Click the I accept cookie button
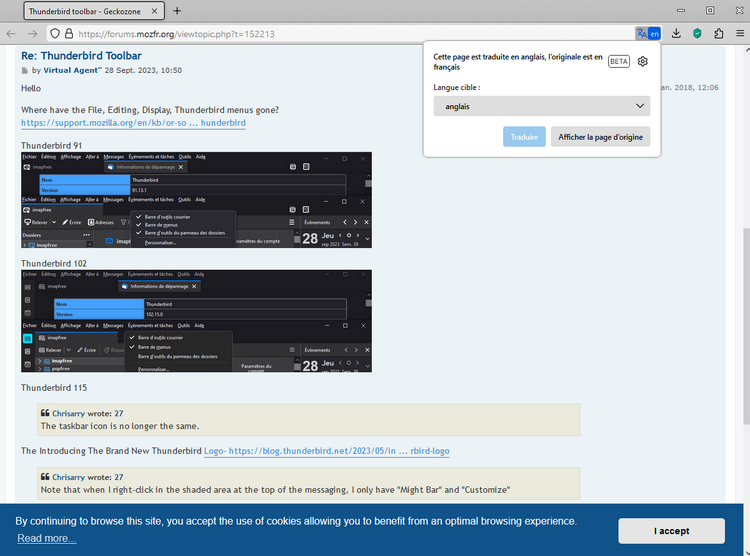750x556 pixels. 672,531
